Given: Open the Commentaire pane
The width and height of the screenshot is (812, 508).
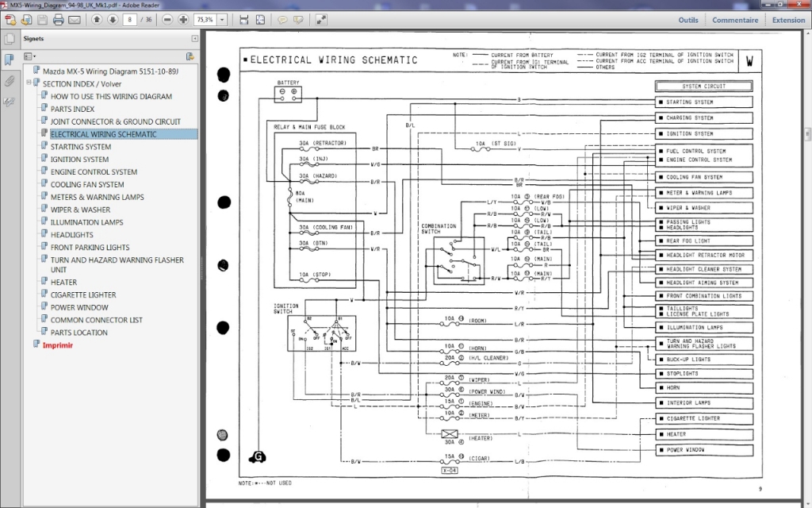Looking at the screenshot, I should (x=735, y=20).
